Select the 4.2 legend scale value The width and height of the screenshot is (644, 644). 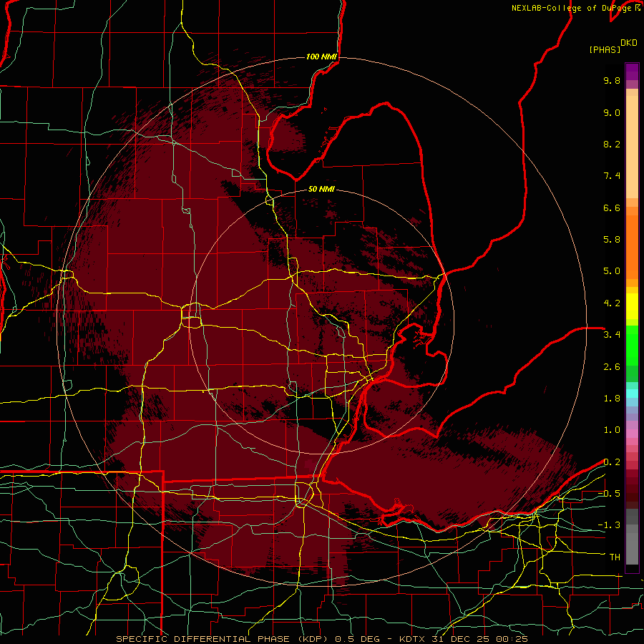[x=612, y=303]
